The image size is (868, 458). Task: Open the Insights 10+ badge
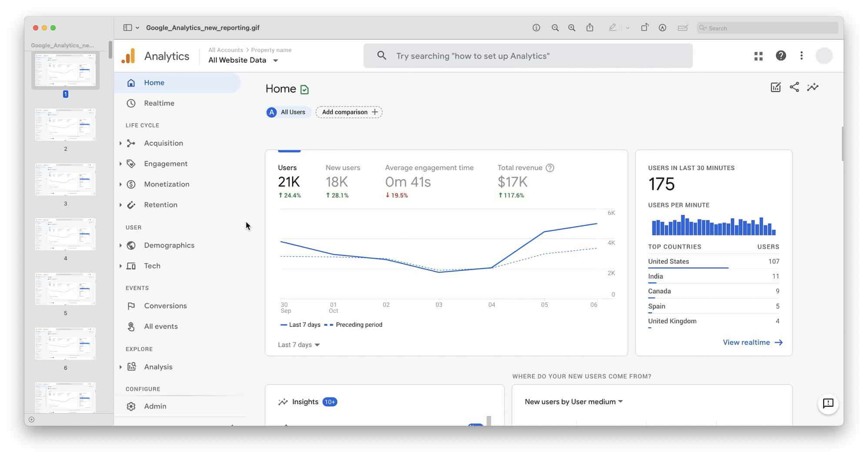(x=330, y=402)
